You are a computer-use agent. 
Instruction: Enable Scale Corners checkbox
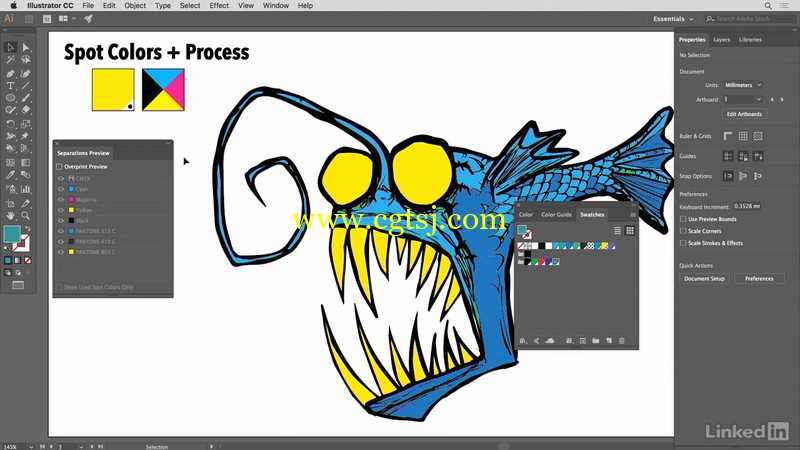683,231
